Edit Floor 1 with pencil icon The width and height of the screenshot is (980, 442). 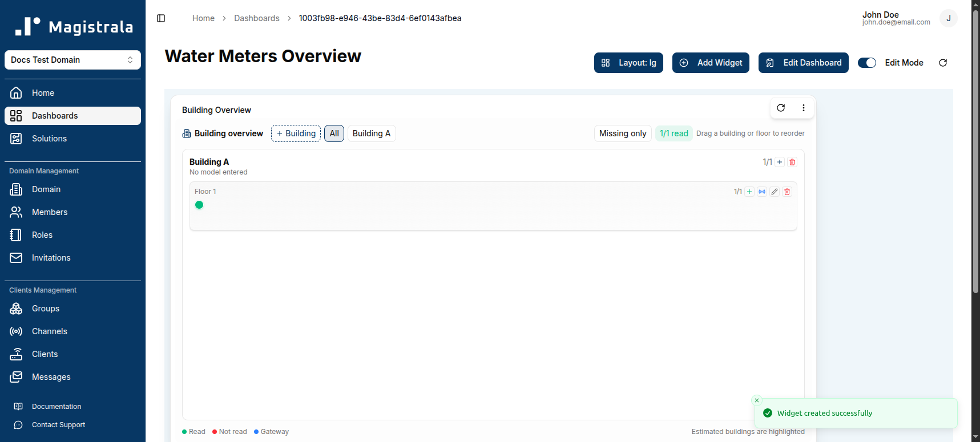(x=775, y=192)
